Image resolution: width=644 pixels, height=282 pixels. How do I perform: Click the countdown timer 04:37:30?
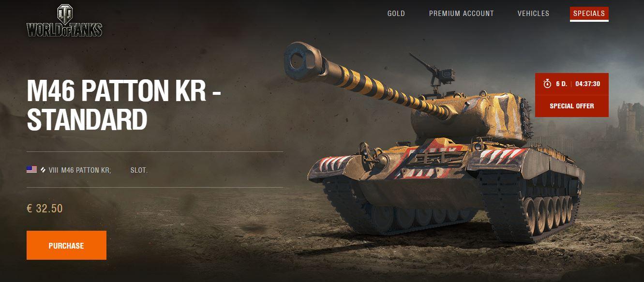point(588,84)
